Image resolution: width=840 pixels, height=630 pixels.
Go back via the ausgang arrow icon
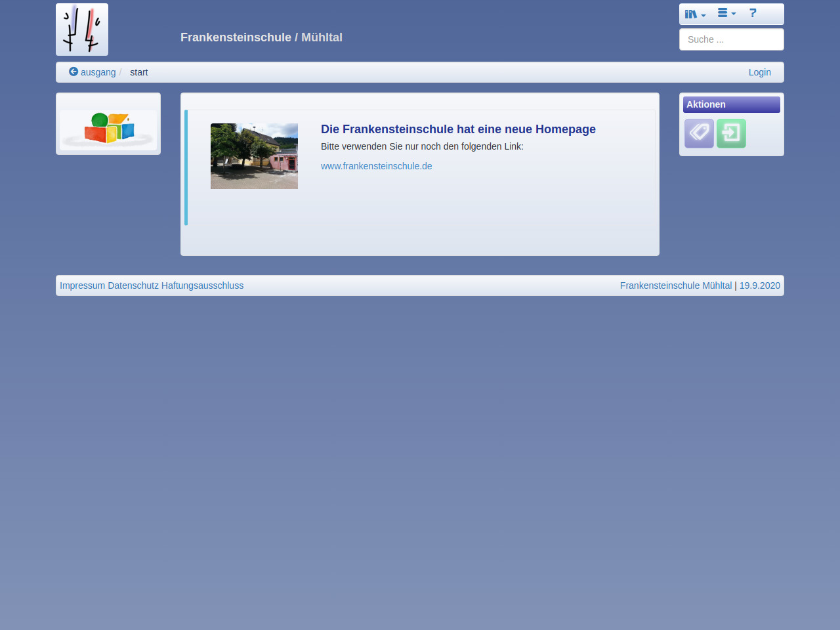click(x=73, y=72)
